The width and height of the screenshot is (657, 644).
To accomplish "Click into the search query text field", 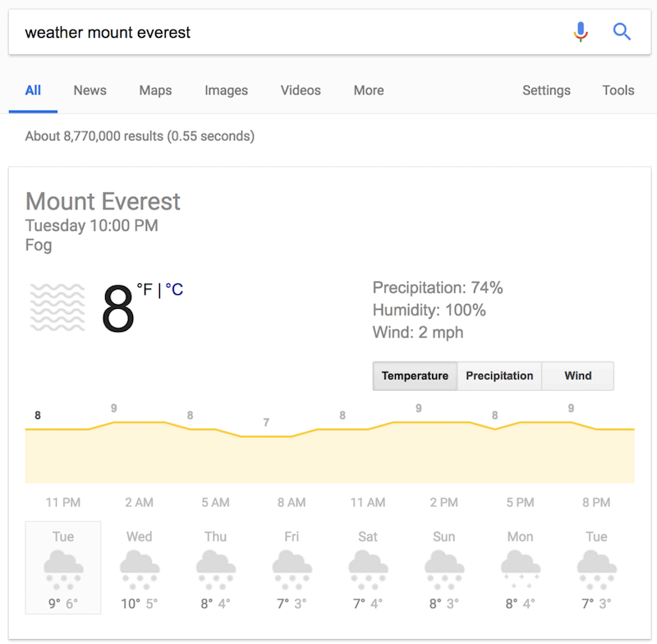I will pyautogui.click(x=287, y=33).
